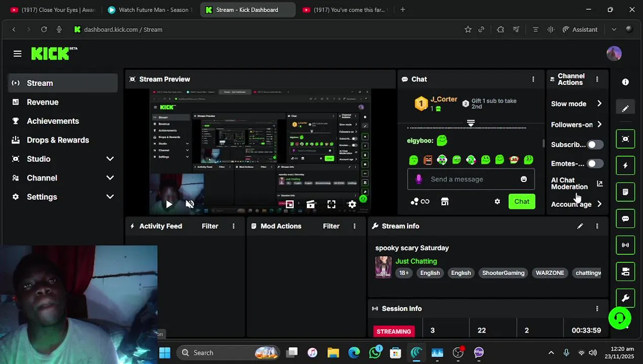Toggle Subscribers-only chat switch
Screen dimensions: 643x364
pyautogui.click(x=594, y=145)
